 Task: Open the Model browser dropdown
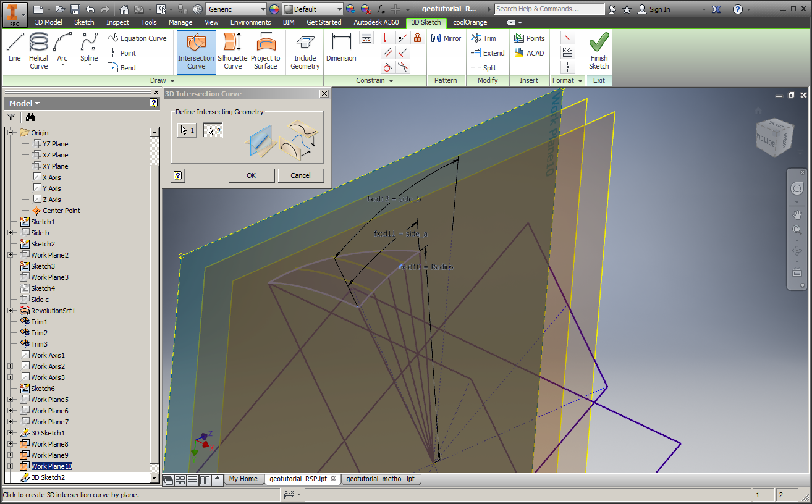coord(25,103)
